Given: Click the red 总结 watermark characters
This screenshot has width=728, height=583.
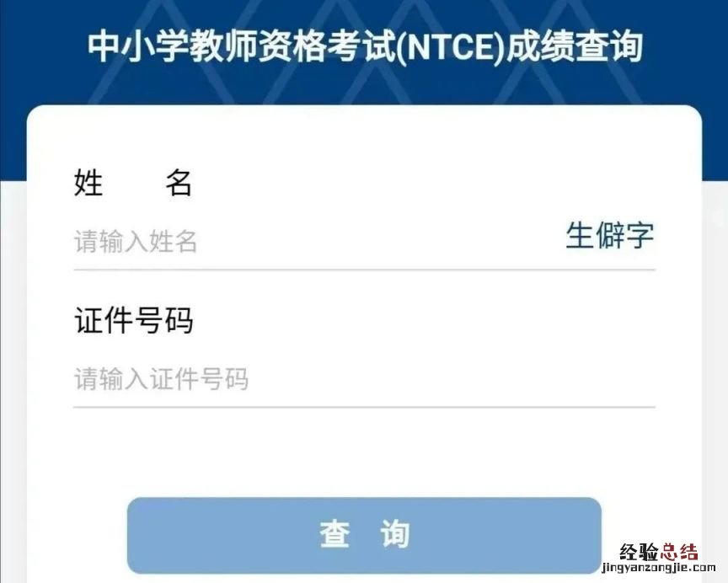Looking at the screenshot, I should [x=679, y=553].
